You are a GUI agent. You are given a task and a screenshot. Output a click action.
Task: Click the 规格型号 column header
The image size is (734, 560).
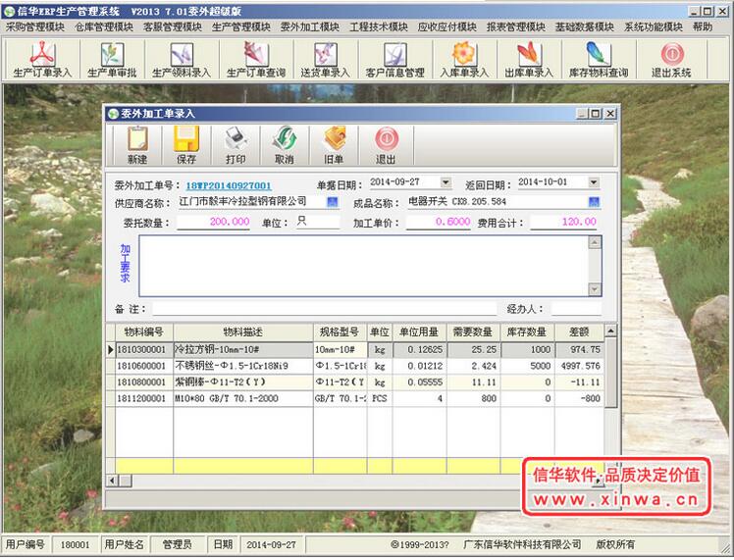pos(340,332)
